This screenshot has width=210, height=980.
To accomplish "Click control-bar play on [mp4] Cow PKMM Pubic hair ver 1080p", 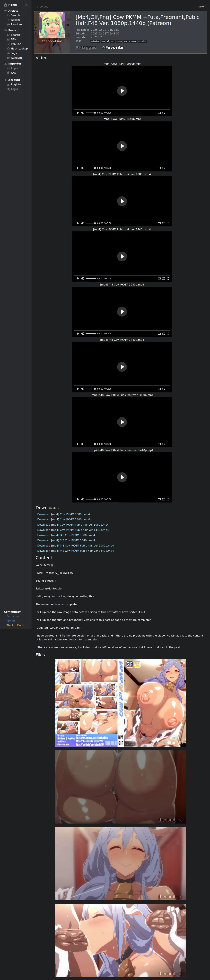I will point(78,223).
